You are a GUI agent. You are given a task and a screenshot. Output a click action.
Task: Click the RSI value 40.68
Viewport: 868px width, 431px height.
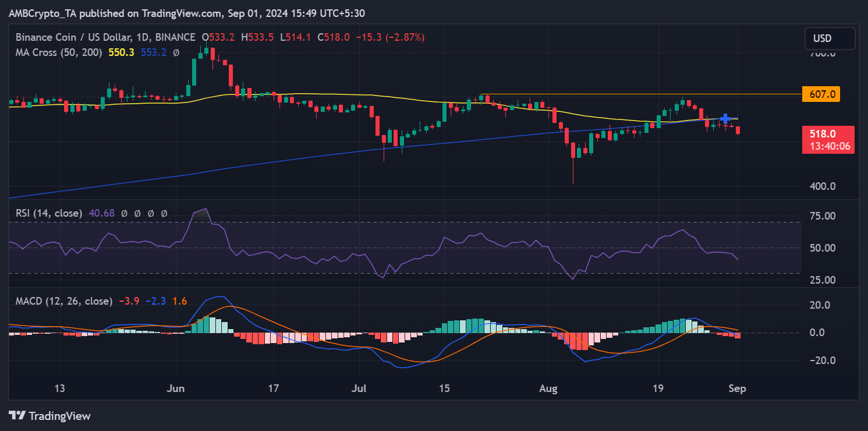[x=102, y=214]
